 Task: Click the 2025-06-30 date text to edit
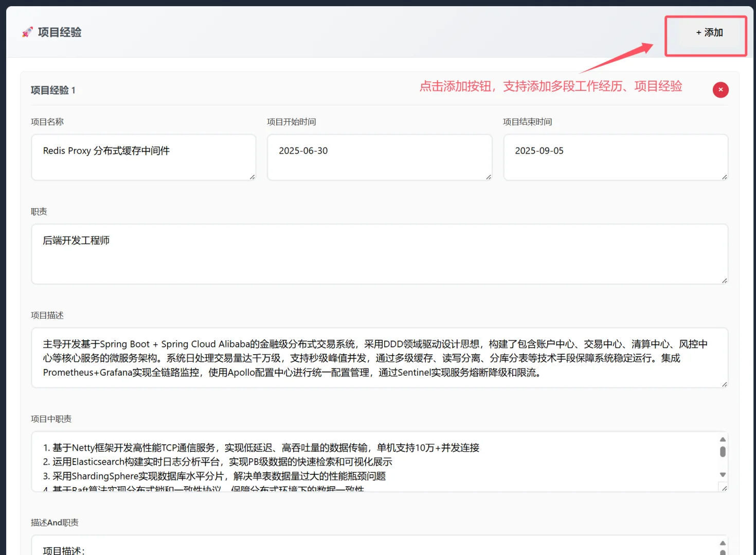tap(303, 151)
